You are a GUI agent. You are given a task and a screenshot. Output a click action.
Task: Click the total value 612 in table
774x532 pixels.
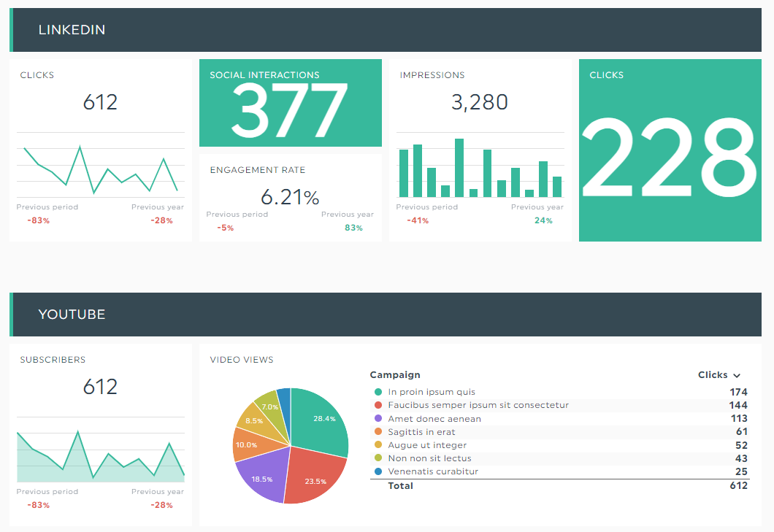pos(738,485)
